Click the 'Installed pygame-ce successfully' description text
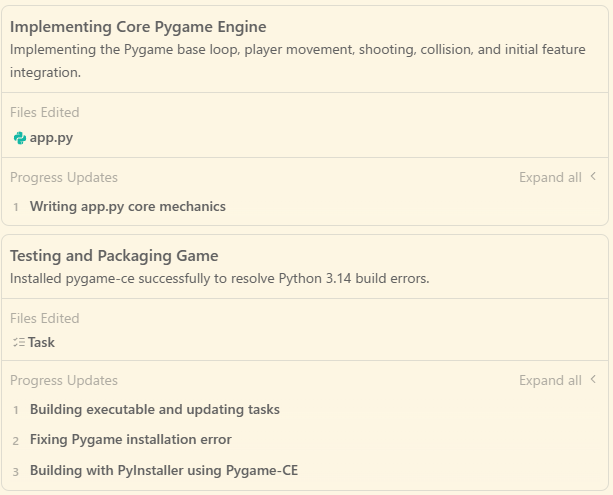 [x=219, y=278]
